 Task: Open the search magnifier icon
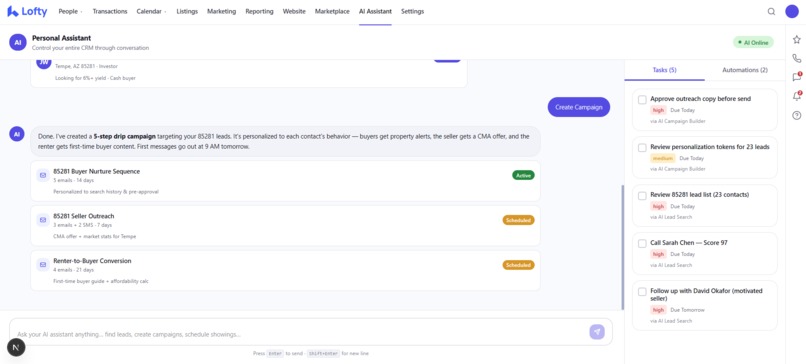pyautogui.click(x=771, y=11)
